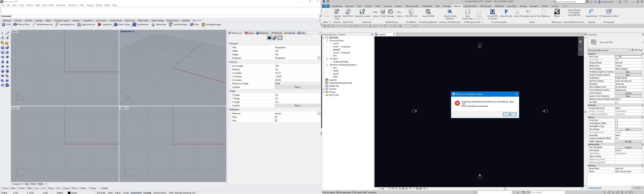644x194 pixels.
Task: Select the Torus tool in Rhino sidebar
Action: pyautogui.click(x=3, y=76)
